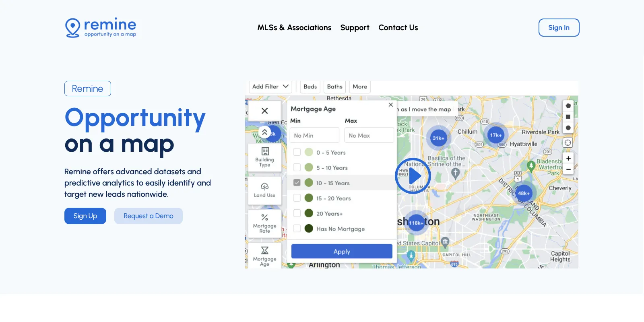The width and height of the screenshot is (644, 322).
Task: Request a Demo
Action: coord(149,216)
